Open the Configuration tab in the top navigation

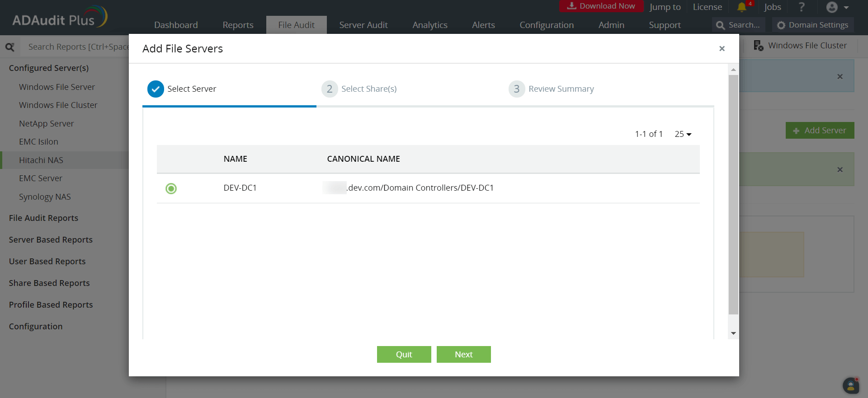pos(547,25)
